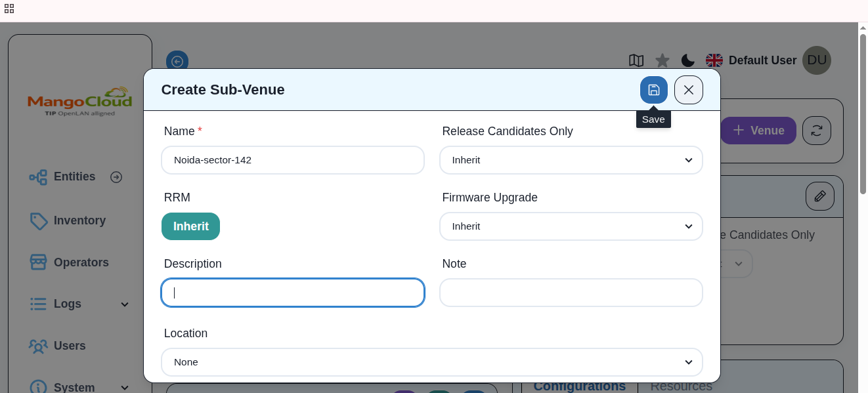Toggle the RRM Inherit setting

coord(190,226)
